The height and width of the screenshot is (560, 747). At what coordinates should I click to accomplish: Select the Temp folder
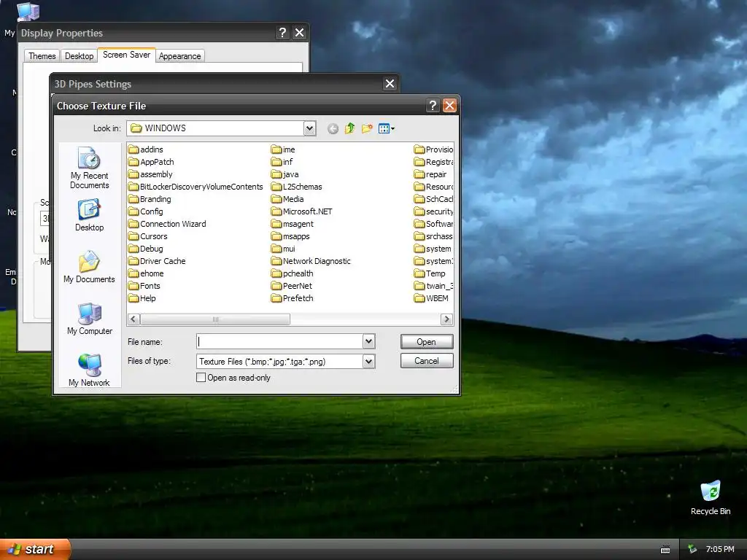[x=430, y=273]
